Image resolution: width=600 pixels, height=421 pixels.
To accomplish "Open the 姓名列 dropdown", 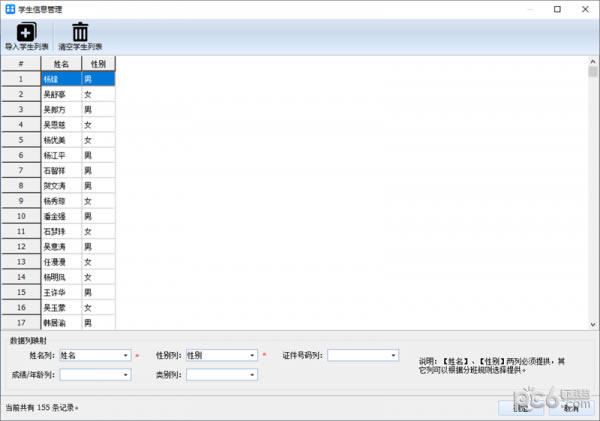I will coord(127,355).
